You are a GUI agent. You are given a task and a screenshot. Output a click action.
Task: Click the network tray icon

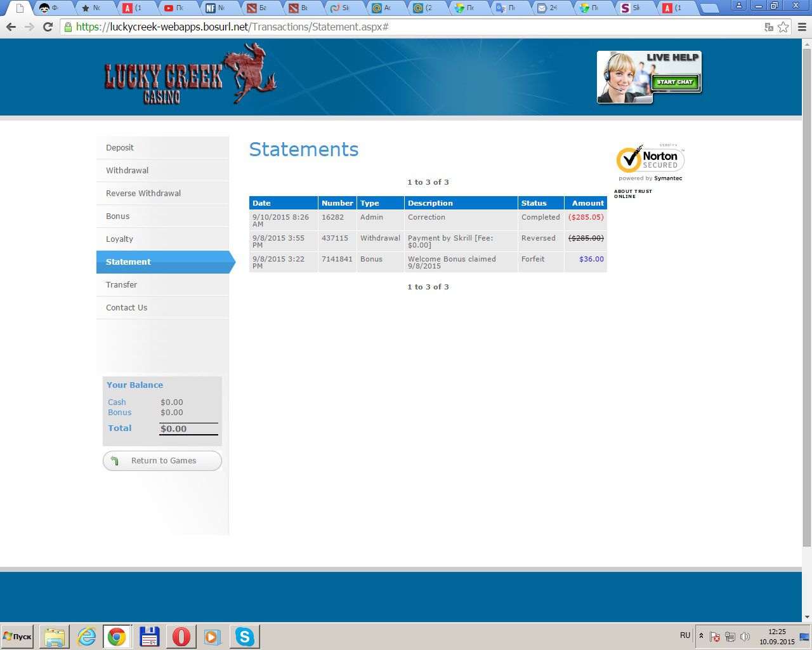click(730, 637)
